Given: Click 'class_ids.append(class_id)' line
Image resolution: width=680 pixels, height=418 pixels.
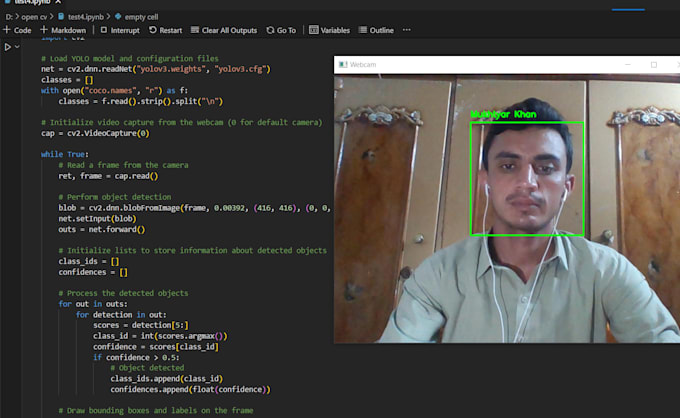Looking at the screenshot, I should (167, 379).
